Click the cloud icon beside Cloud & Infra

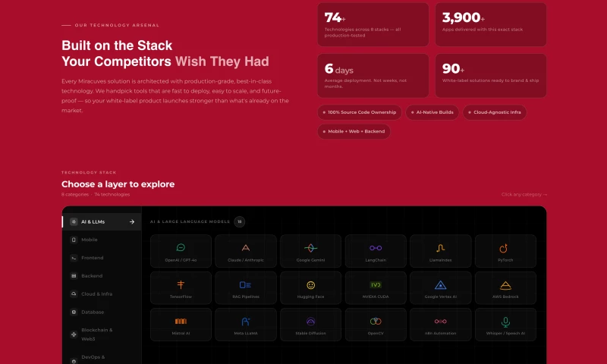point(74,294)
